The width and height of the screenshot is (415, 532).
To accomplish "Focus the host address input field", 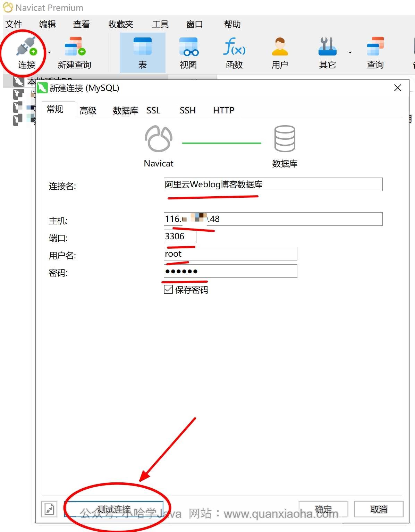I will coord(273,219).
